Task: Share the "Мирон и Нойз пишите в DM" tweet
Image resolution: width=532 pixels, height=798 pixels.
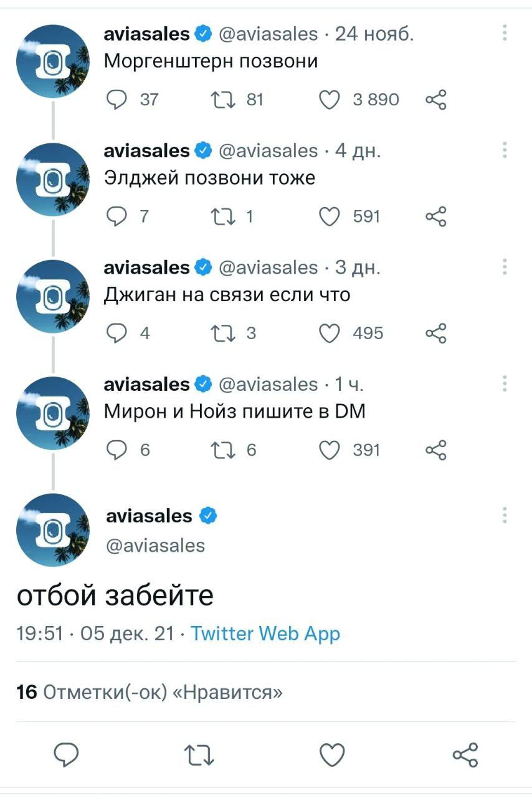Action: tap(436, 450)
